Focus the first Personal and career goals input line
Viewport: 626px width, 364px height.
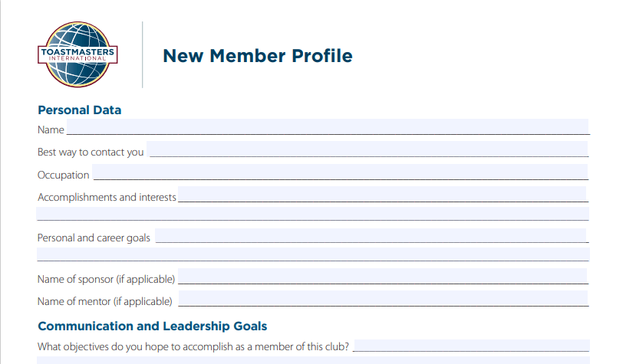pyautogui.click(x=371, y=235)
